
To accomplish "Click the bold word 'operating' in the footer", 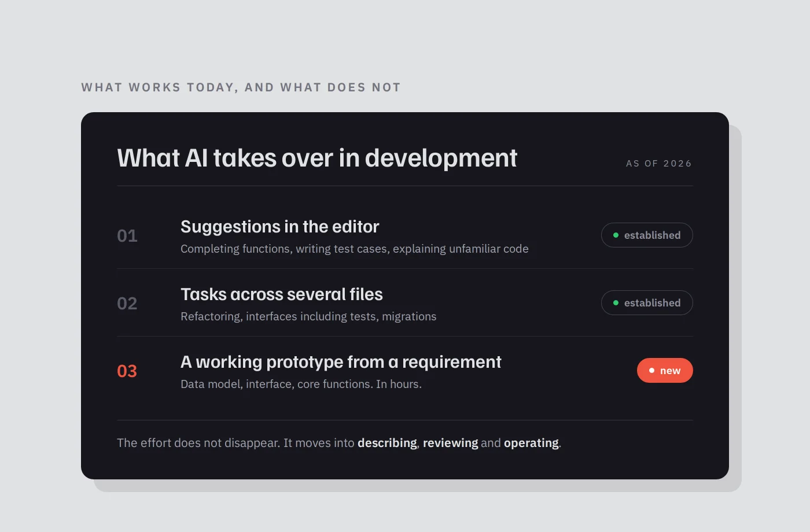I will (531, 443).
